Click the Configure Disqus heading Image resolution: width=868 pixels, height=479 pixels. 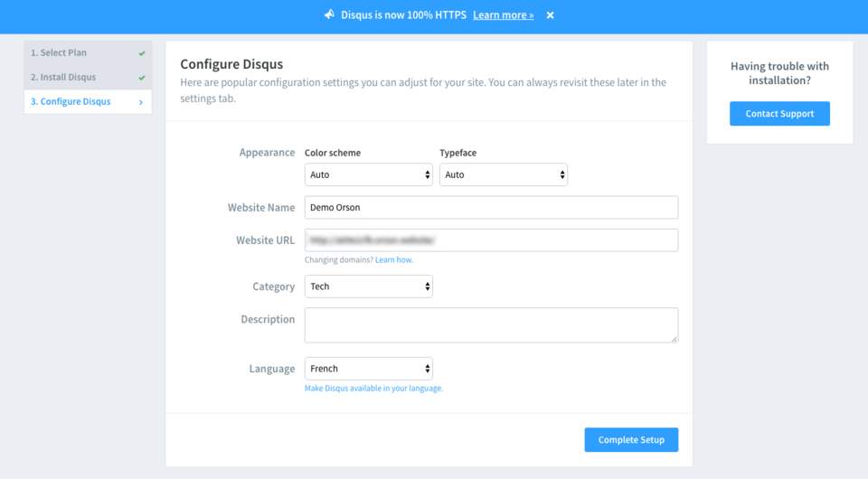click(x=231, y=64)
